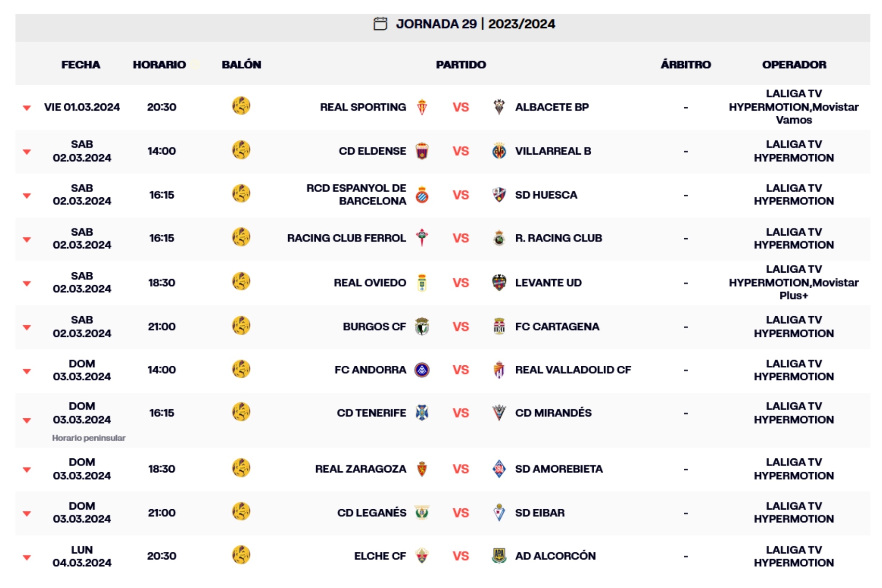This screenshot has width=882, height=588.
Task: Click the RCD Espanyol club crest
Action: [x=422, y=195]
